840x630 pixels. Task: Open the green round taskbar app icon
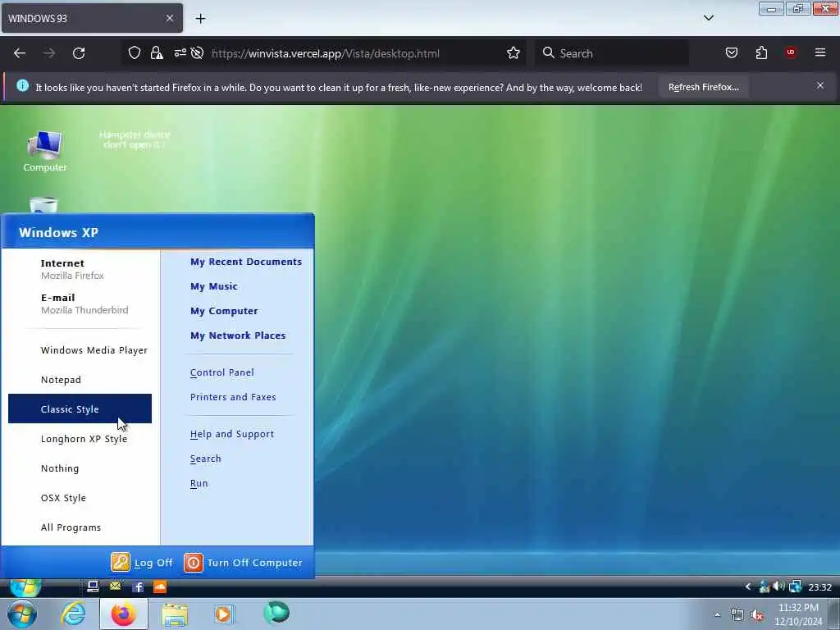(x=276, y=612)
